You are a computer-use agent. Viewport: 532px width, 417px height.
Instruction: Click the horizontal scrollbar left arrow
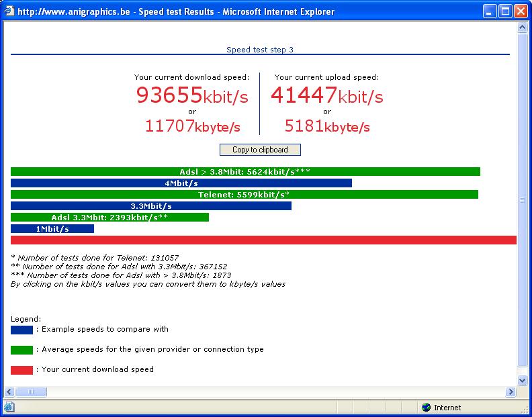(9, 391)
